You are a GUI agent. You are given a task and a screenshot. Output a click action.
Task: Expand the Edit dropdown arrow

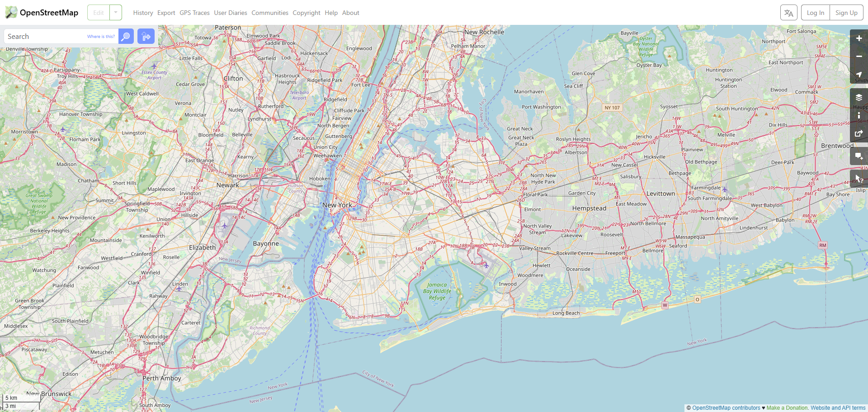coord(116,13)
